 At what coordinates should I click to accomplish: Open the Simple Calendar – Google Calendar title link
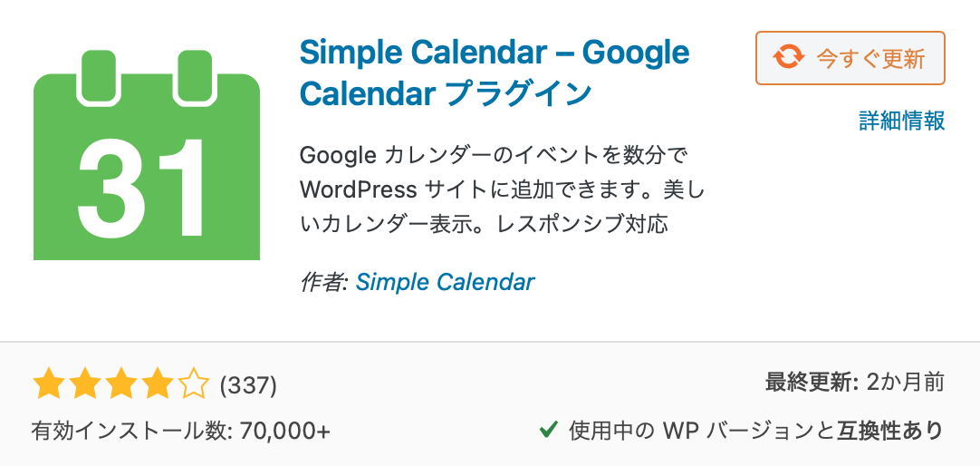(494, 73)
